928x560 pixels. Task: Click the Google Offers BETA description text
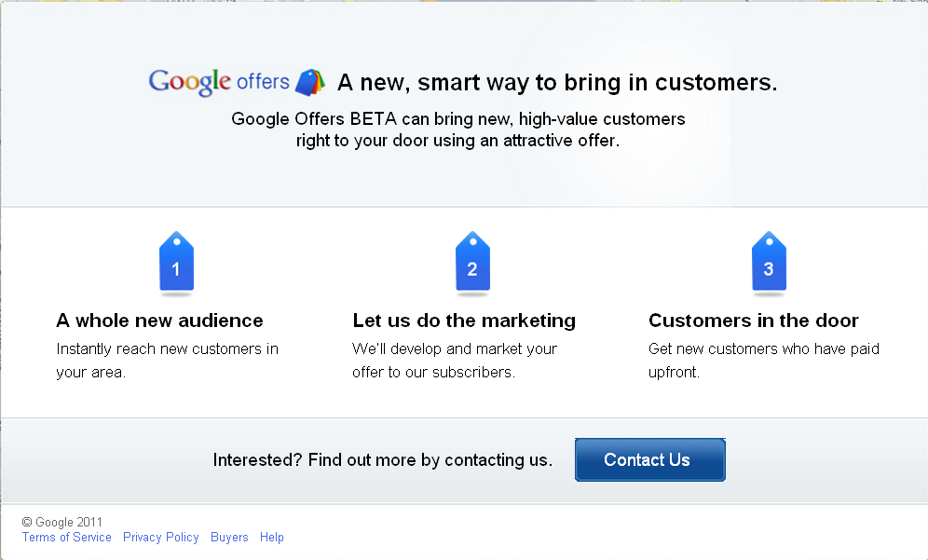[x=458, y=130]
